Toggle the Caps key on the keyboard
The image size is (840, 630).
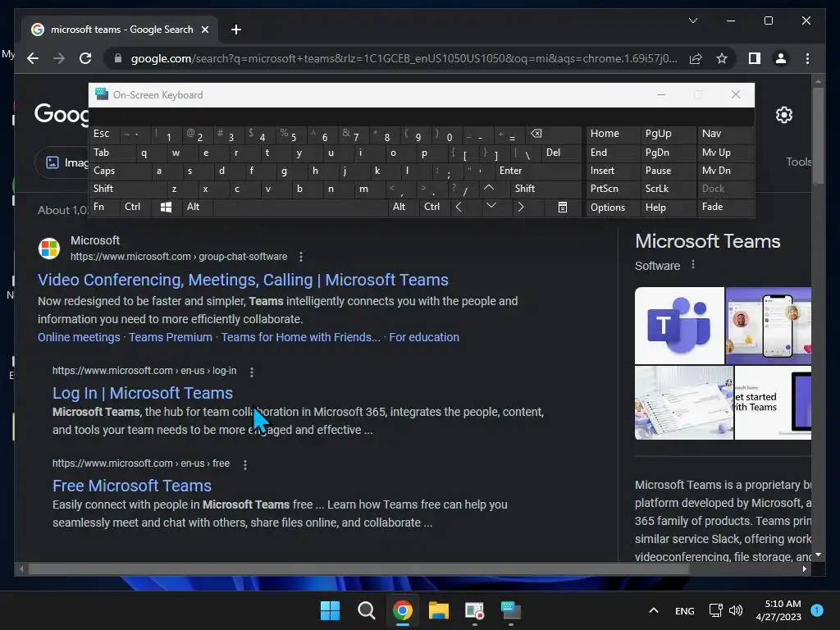click(x=120, y=171)
